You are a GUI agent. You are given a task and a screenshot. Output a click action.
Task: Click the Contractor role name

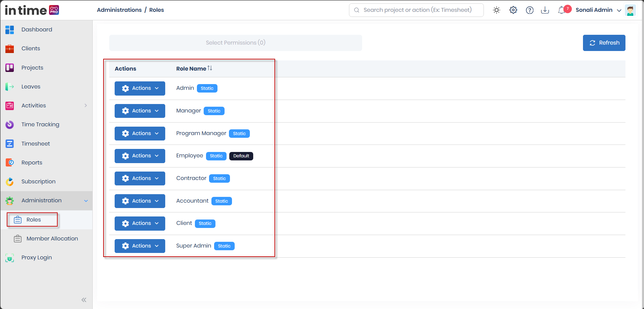[191, 178]
